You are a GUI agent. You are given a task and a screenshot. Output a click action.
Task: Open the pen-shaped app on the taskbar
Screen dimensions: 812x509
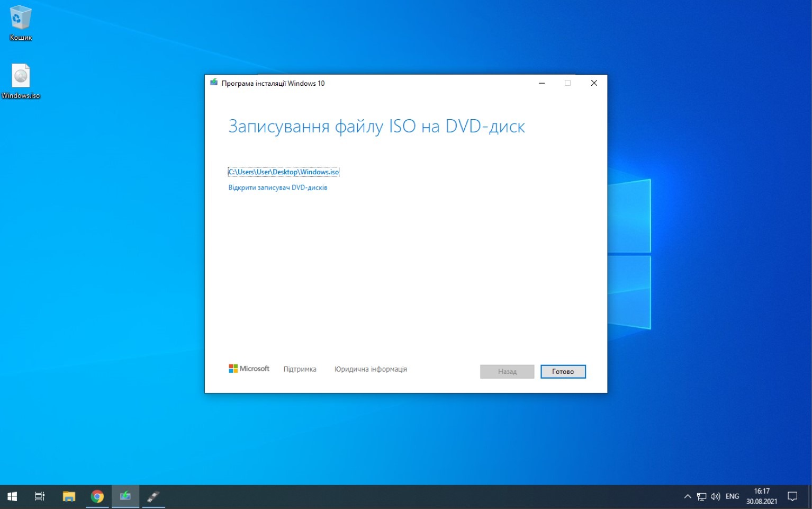154,496
